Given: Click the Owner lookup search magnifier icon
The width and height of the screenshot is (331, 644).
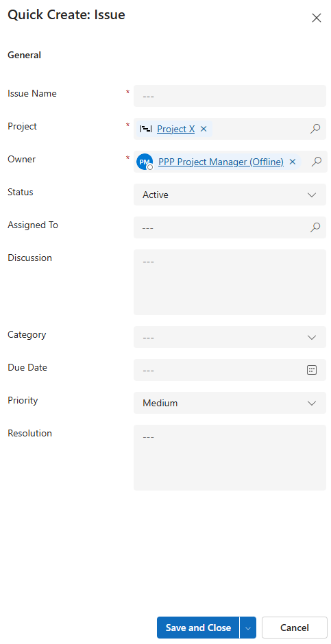Looking at the screenshot, I should (x=316, y=162).
